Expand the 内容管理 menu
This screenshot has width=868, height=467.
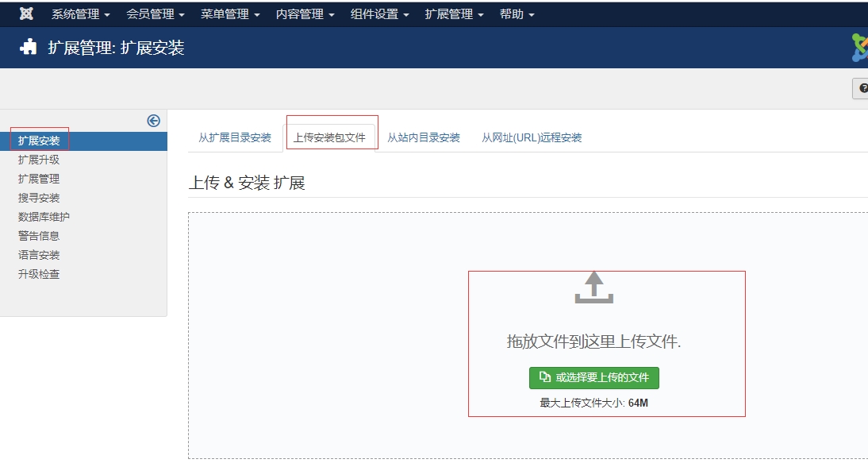pyautogui.click(x=305, y=14)
